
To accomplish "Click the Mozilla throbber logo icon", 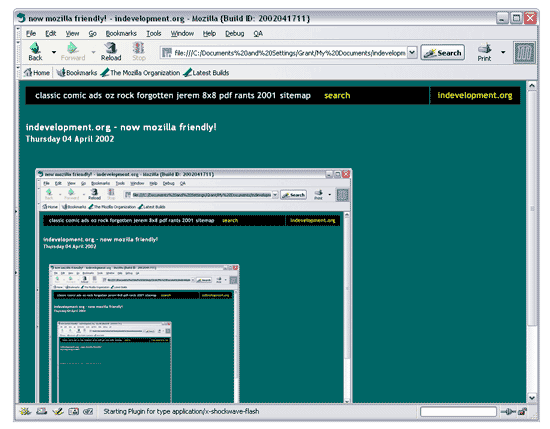I will 524,53.
